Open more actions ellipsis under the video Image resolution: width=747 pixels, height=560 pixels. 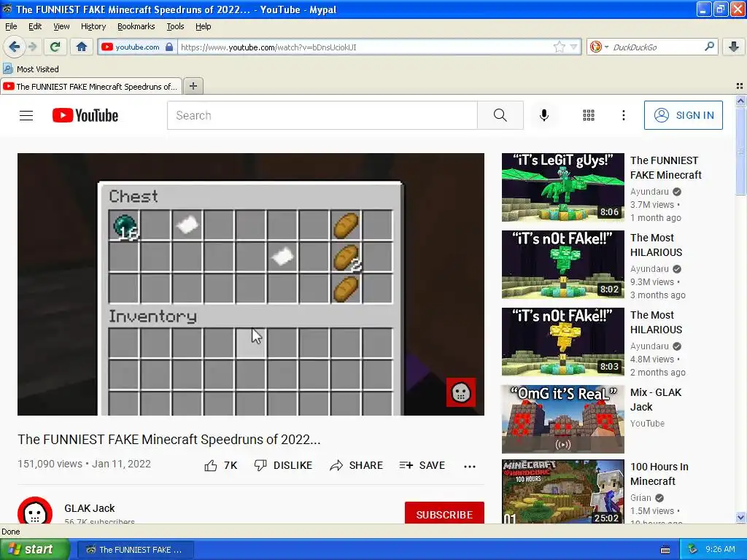(x=470, y=466)
